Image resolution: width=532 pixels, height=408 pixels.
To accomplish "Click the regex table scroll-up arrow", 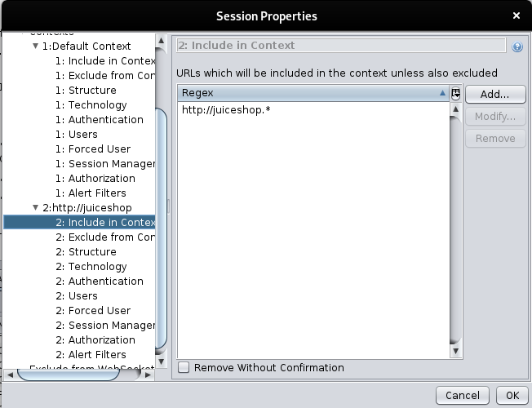I will click(455, 109).
